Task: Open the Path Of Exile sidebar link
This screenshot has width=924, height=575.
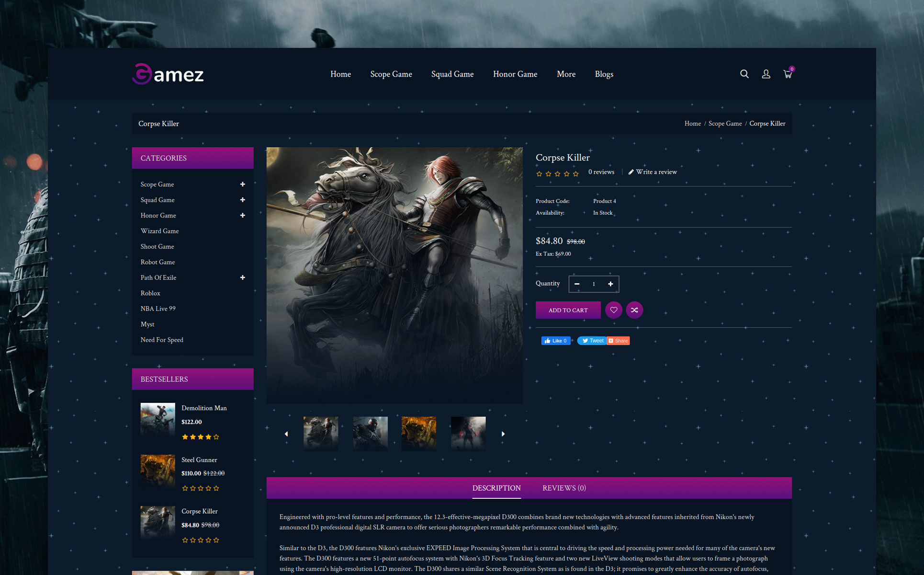Action: (158, 278)
